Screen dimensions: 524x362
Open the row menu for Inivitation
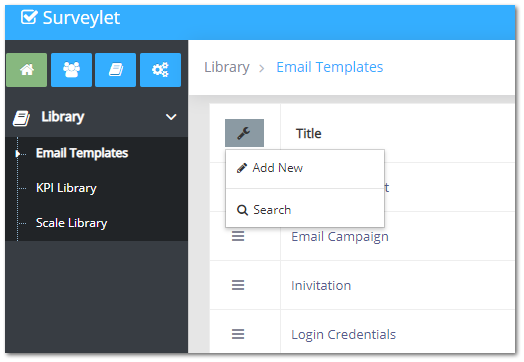(238, 285)
